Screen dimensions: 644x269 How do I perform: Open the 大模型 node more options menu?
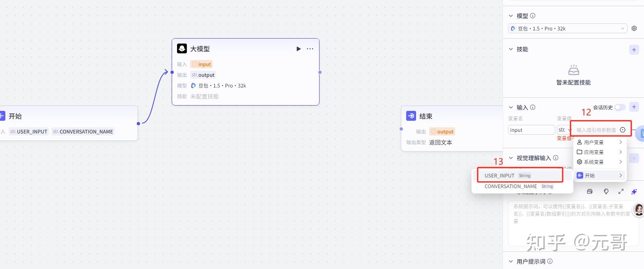[x=310, y=49]
